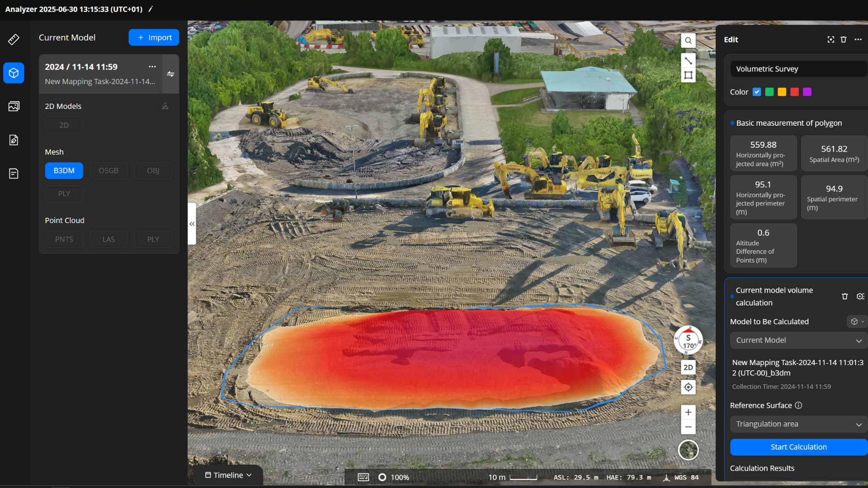This screenshot has width=868, height=488.
Task: Switch map view to 2D mode
Action: click(x=688, y=367)
